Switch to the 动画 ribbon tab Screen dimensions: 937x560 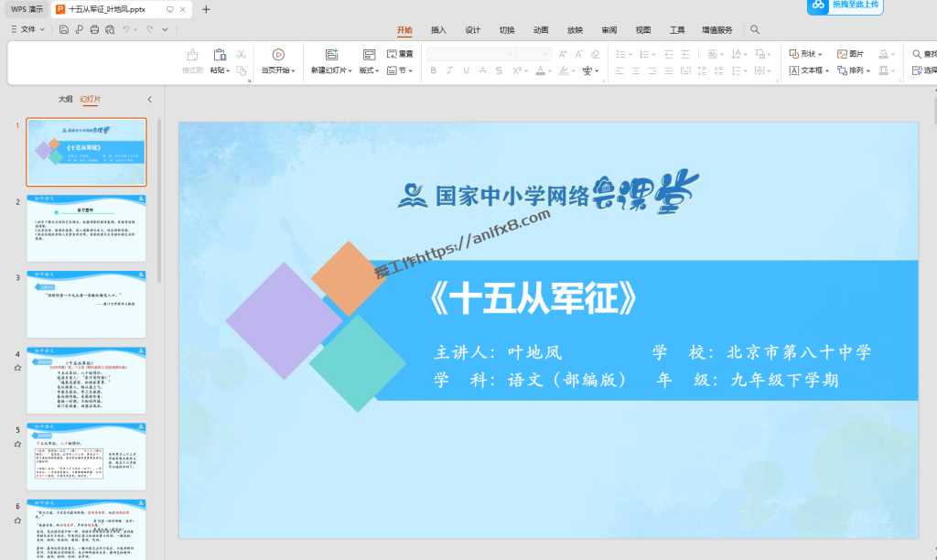click(x=541, y=29)
